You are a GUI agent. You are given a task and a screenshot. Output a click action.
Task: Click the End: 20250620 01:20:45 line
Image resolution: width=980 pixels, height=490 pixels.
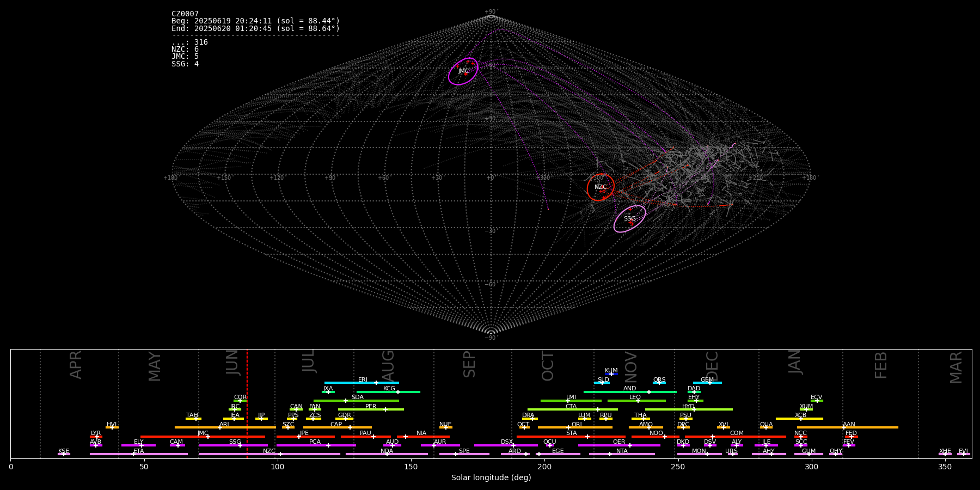coord(255,29)
